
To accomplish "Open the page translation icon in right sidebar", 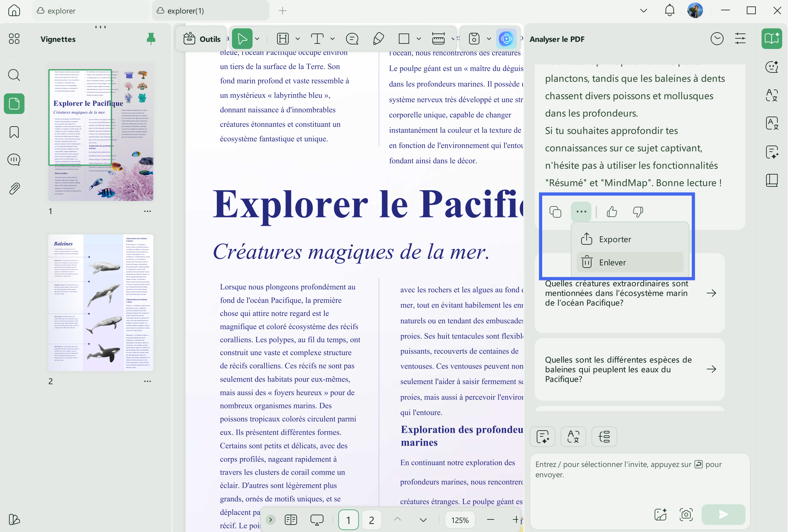I will [x=772, y=123].
